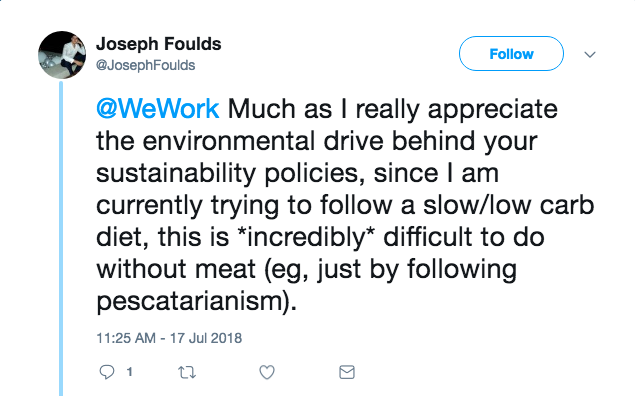Click the blue thread line below the avatar
Image resolution: width=635 pixels, height=396 pixels.
point(61,238)
